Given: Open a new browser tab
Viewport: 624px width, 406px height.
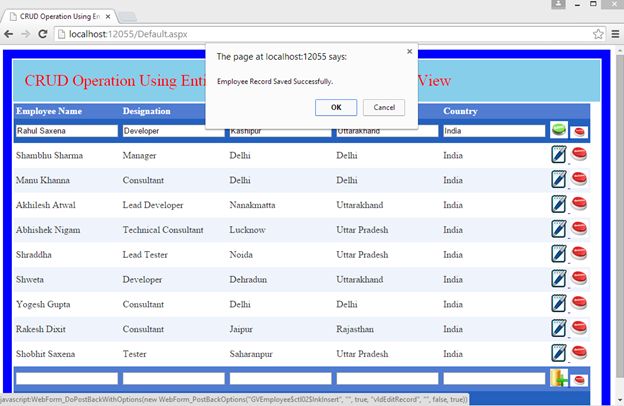Looking at the screenshot, I should pyautogui.click(x=128, y=17).
